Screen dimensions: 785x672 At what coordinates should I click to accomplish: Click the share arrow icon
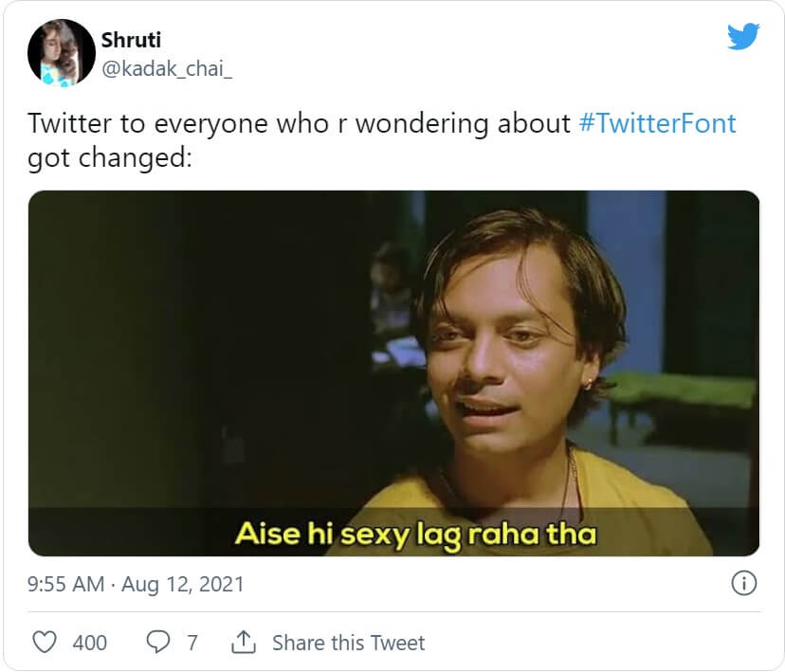pyautogui.click(x=244, y=642)
